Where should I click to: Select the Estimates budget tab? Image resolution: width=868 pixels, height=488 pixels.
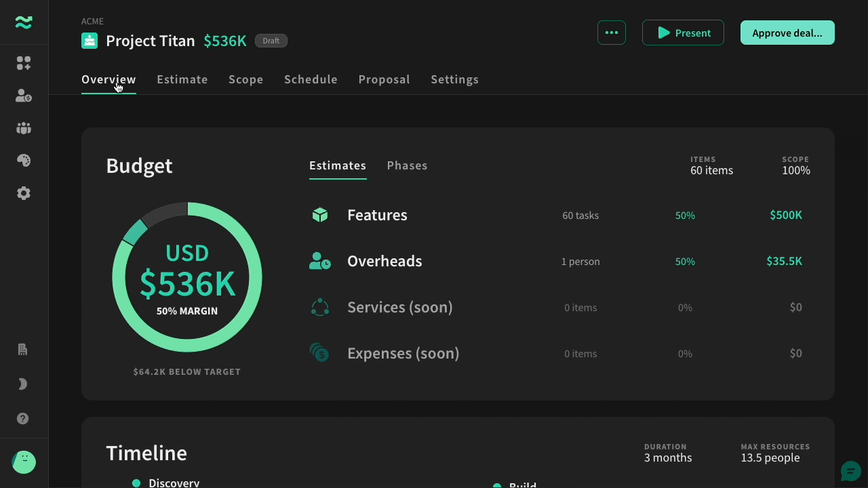(x=338, y=165)
